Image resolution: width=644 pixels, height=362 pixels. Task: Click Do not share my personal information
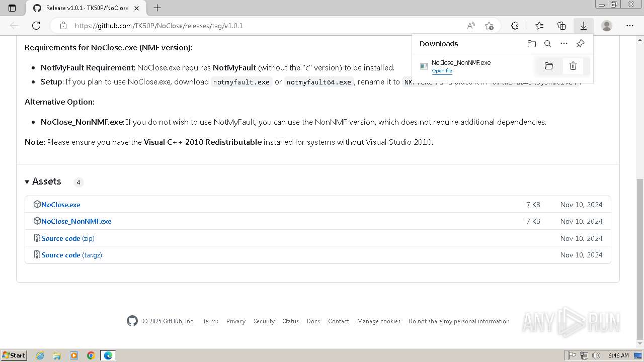click(459, 321)
